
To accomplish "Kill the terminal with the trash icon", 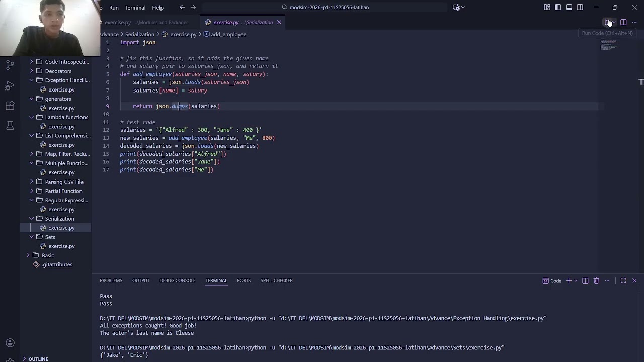I will (x=596, y=281).
